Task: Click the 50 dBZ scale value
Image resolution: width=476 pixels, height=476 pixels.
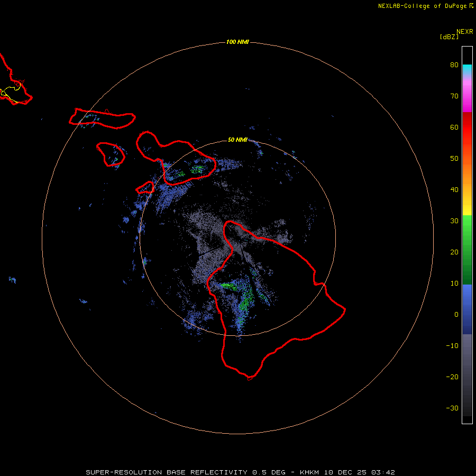Action: pos(454,159)
